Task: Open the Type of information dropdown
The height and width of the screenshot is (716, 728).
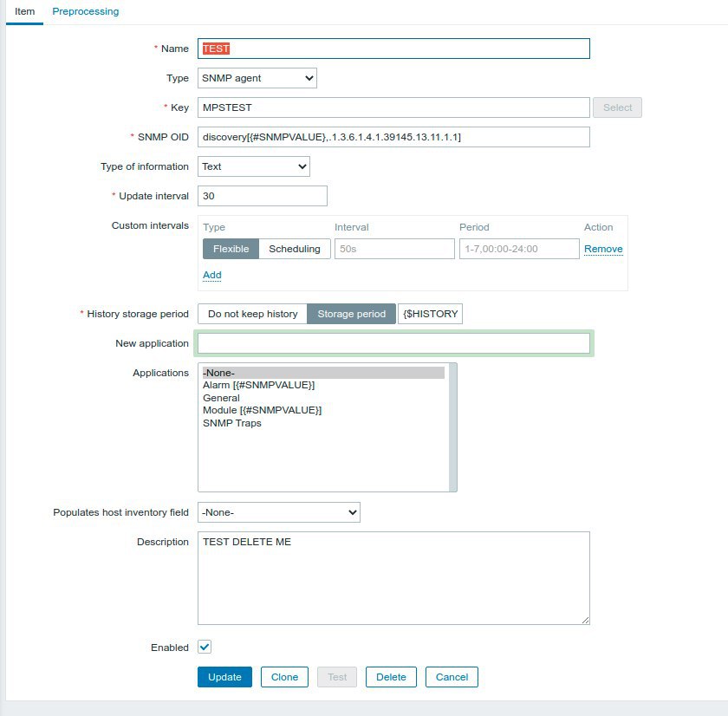Action: pyautogui.click(x=253, y=166)
